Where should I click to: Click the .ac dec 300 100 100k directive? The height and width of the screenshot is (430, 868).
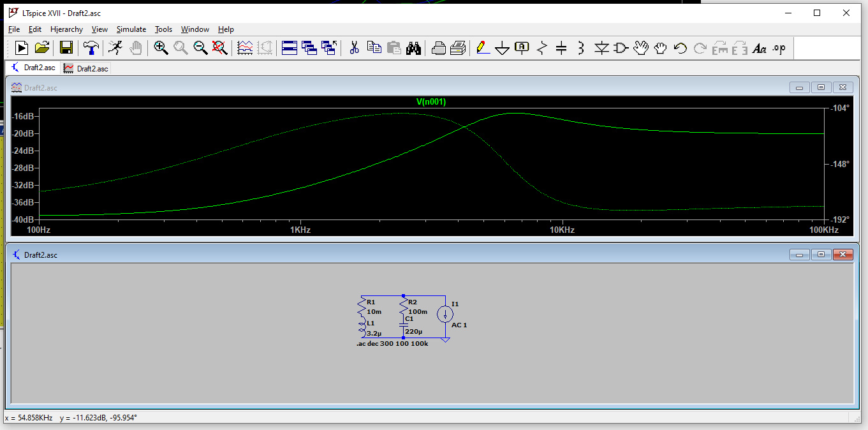(392, 344)
